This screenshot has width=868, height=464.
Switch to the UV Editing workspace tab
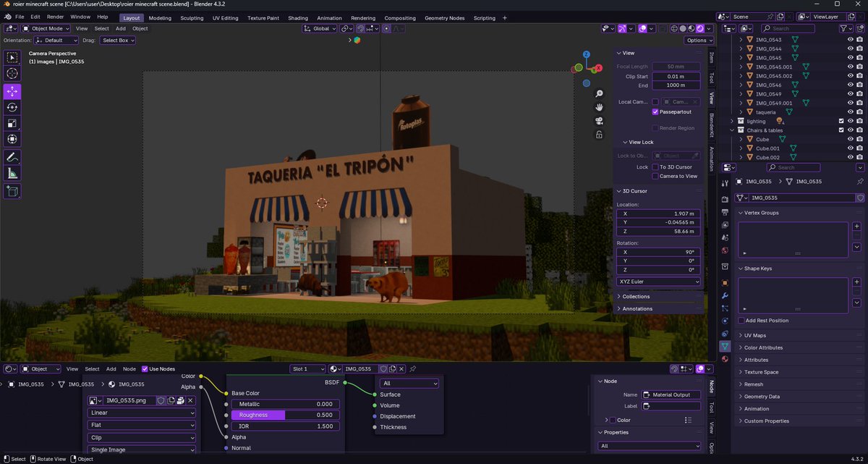[225, 18]
